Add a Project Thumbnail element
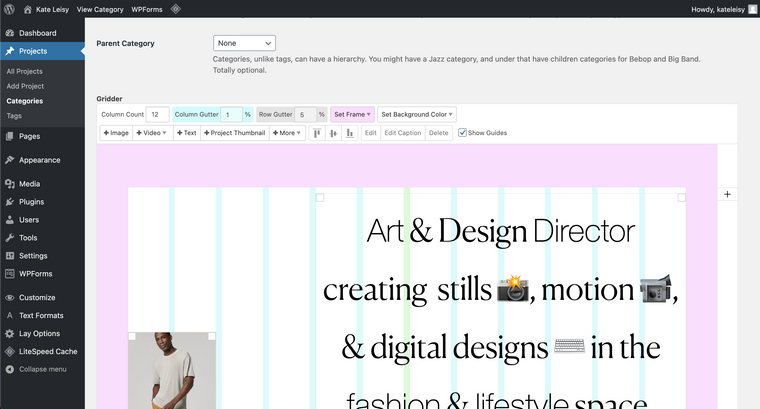 (235, 133)
